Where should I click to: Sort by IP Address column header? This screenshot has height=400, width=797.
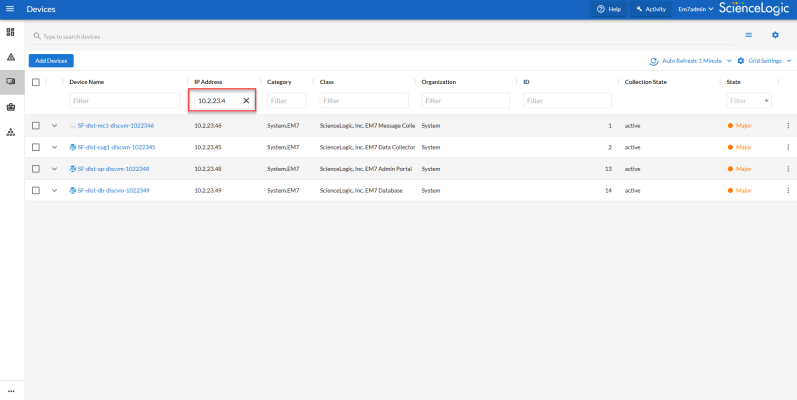click(208, 82)
